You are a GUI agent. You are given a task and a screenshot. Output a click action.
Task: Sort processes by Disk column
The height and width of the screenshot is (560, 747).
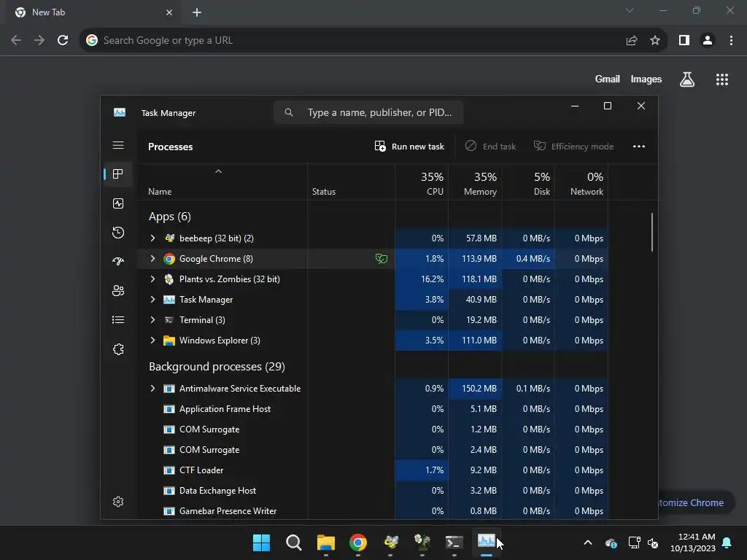coord(528,183)
